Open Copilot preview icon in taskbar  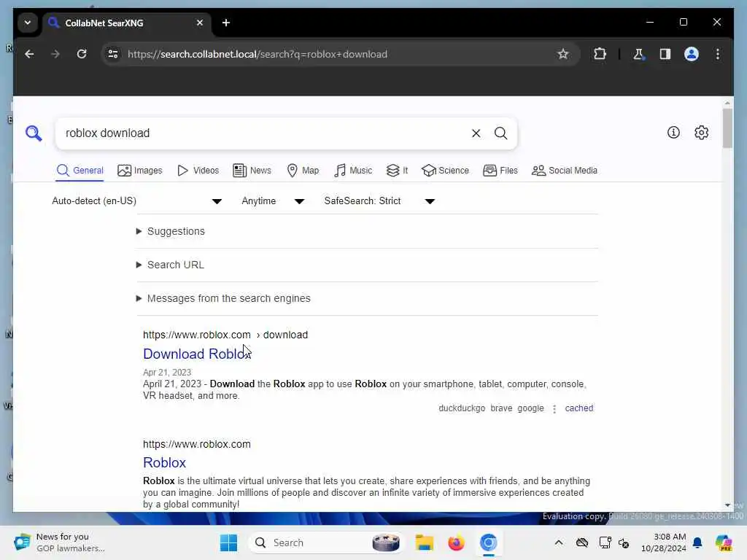pyautogui.click(x=723, y=542)
